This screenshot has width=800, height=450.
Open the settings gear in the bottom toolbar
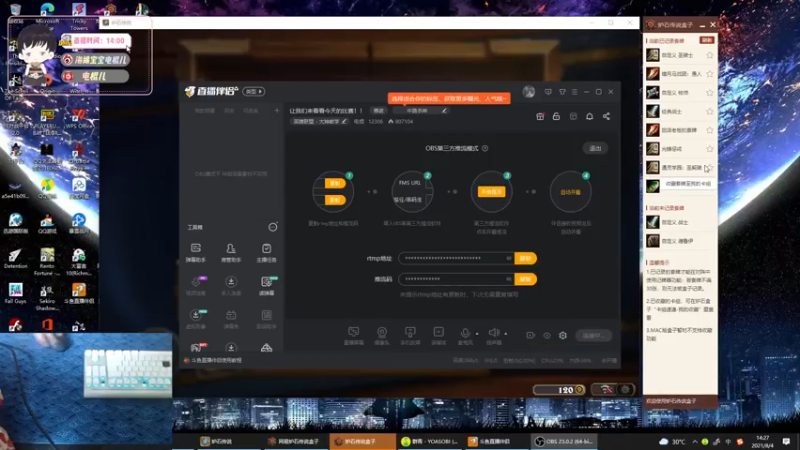coord(563,335)
